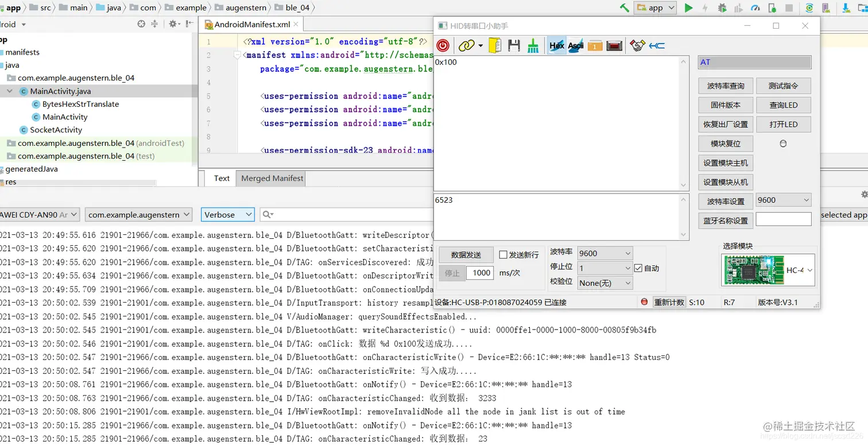Select the manifests folder in project tree

pos(22,52)
